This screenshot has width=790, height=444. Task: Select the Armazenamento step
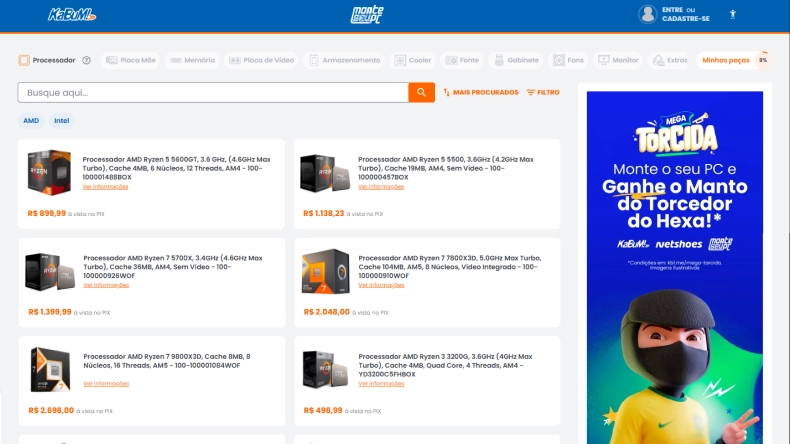point(345,60)
